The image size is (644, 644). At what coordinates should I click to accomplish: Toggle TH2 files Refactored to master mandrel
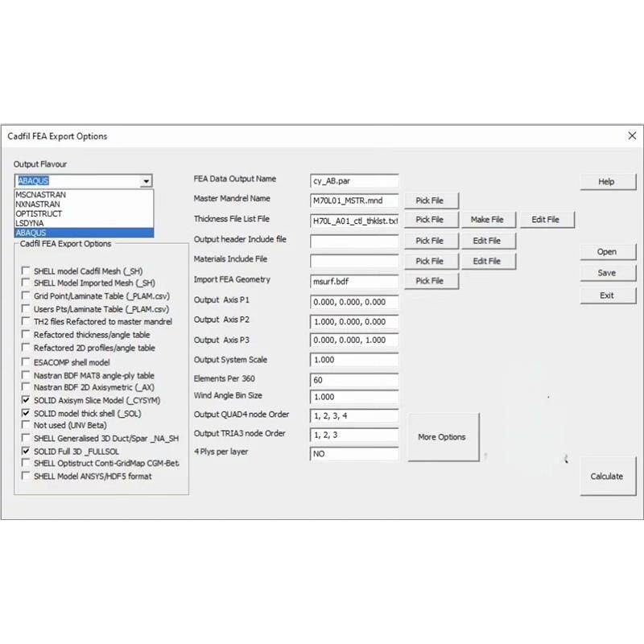[26, 321]
